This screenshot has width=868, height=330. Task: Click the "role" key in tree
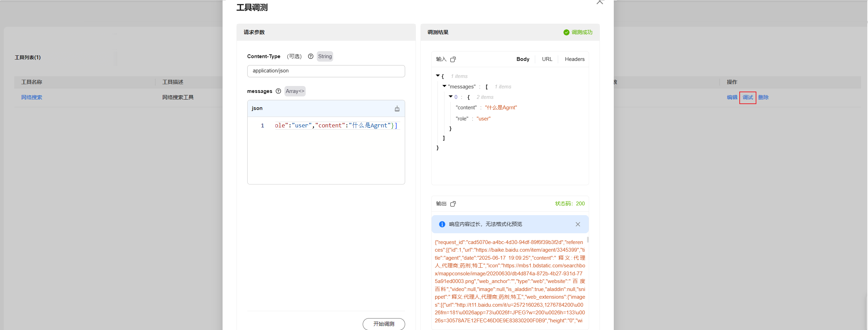click(x=462, y=119)
